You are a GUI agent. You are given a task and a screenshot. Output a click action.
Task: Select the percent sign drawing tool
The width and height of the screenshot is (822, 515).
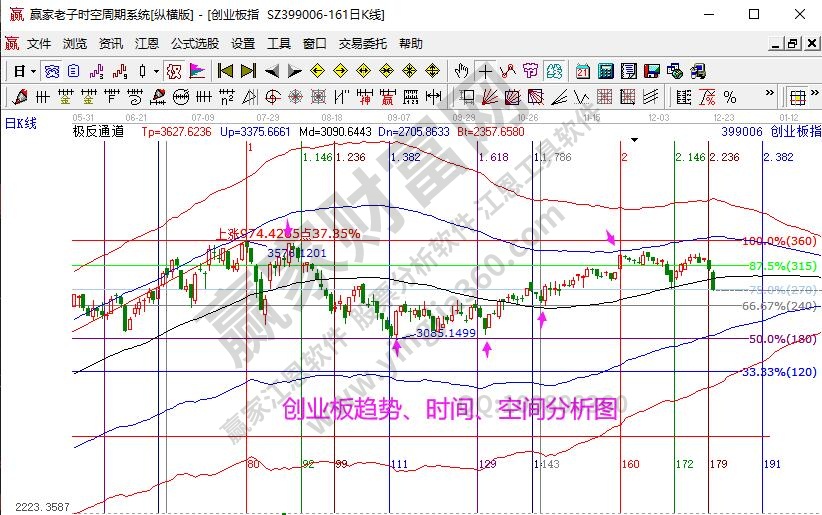[730, 97]
